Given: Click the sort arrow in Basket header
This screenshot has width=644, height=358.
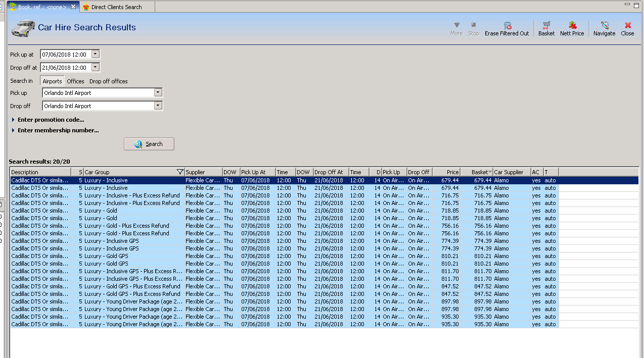Looking at the screenshot, I should [x=490, y=172].
